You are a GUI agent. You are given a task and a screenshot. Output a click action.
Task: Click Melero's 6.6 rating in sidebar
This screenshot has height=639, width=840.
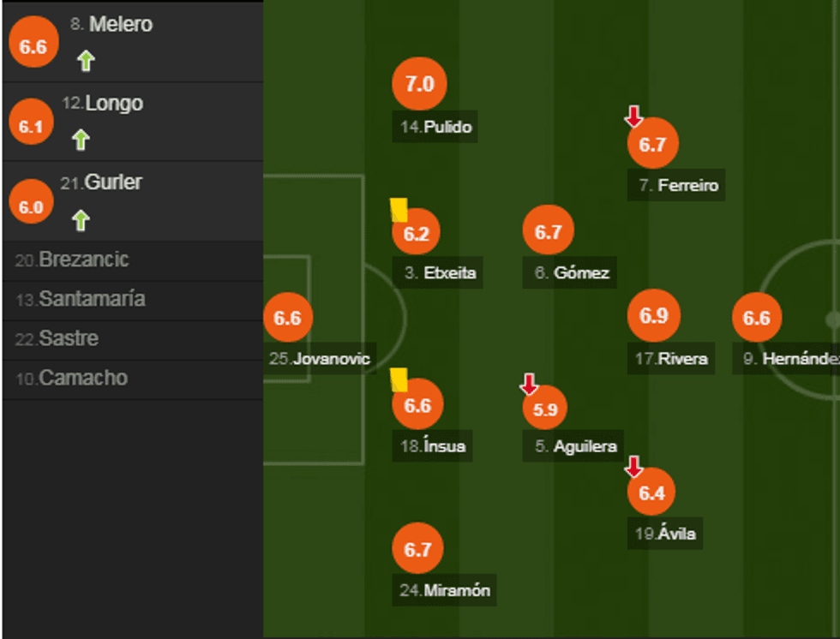coord(33,47)
